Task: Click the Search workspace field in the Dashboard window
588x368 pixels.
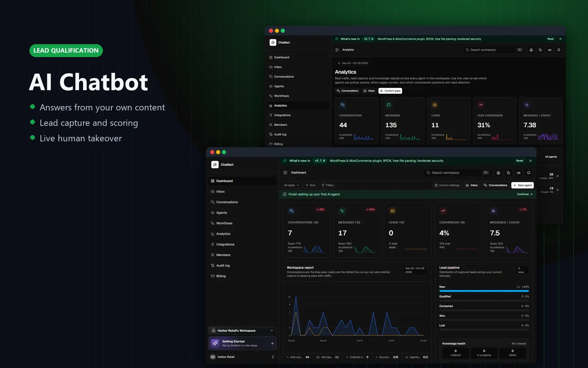Action: pos(457,173)
